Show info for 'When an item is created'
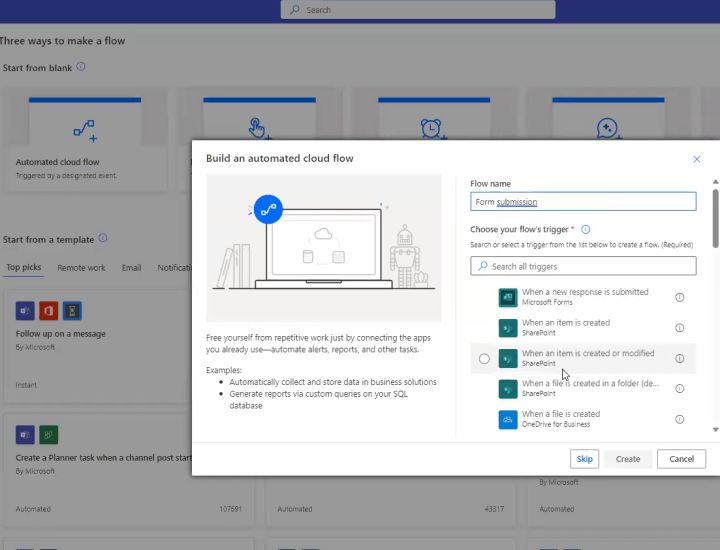Screen dimensions: 720x550 [680, 328]
